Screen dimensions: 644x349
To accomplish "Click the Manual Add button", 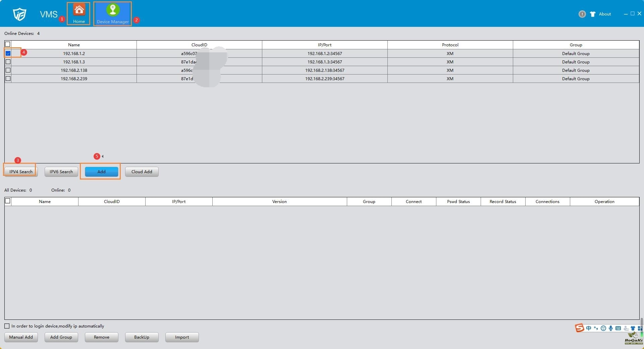I will tap(21, 337).
